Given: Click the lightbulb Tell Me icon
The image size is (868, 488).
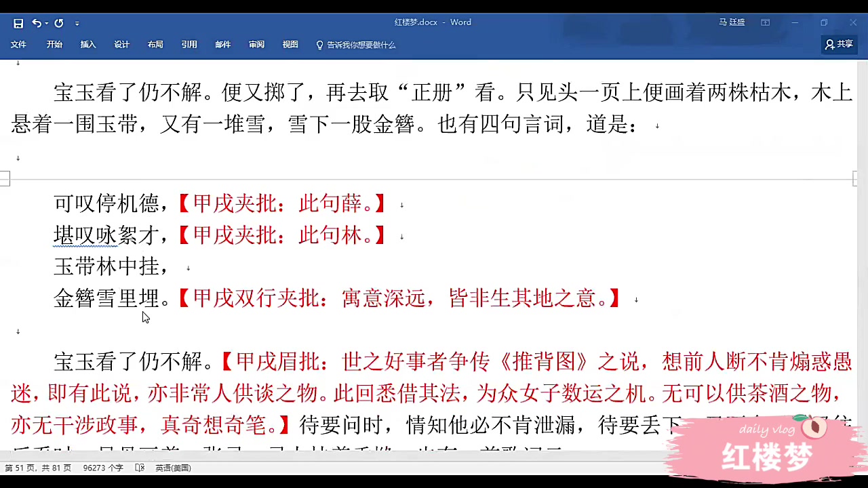Looking at the screenshot, I should pyautogui.click(x=320, y=45).
